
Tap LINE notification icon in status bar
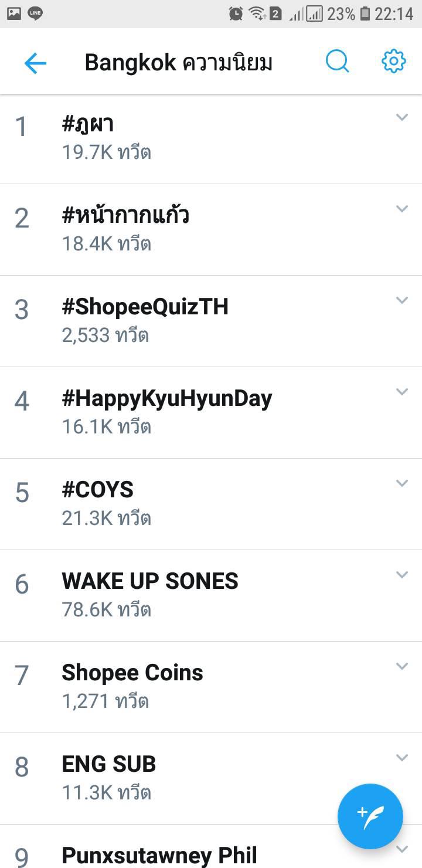click(x=35, y=13)
